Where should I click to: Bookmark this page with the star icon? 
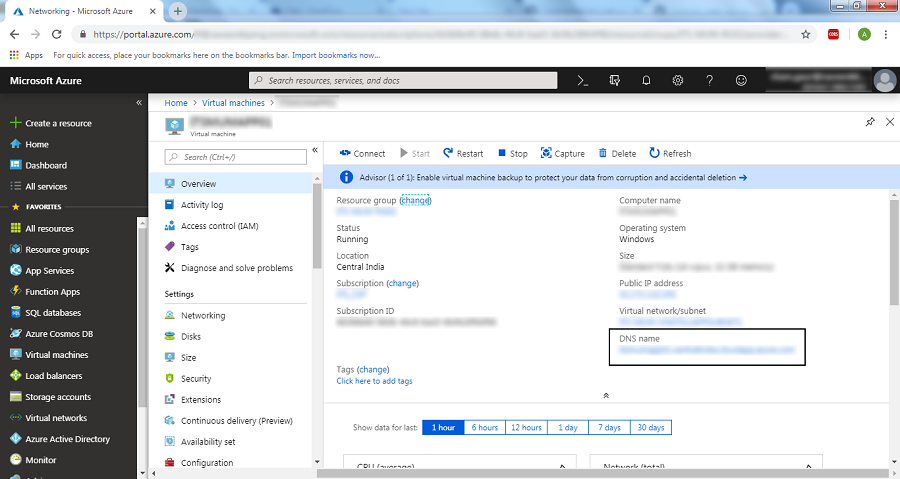806,34
